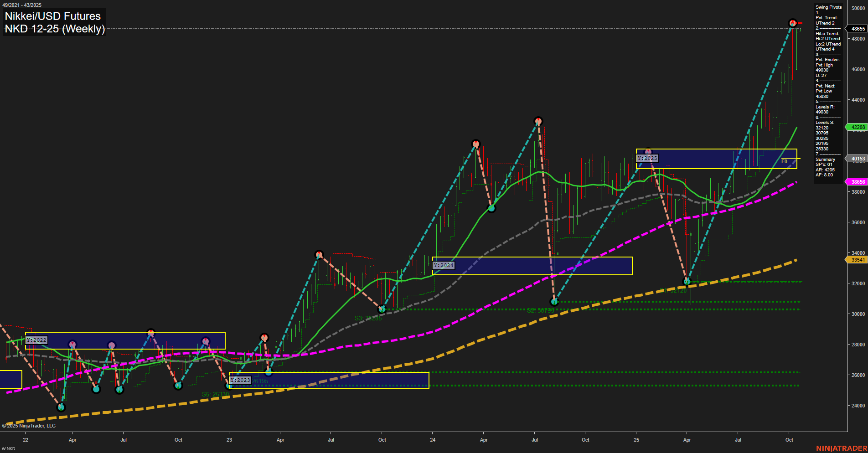Select the teal swing low dot in early 2022
The image size is (868, 453).
(x=61, y=407)
